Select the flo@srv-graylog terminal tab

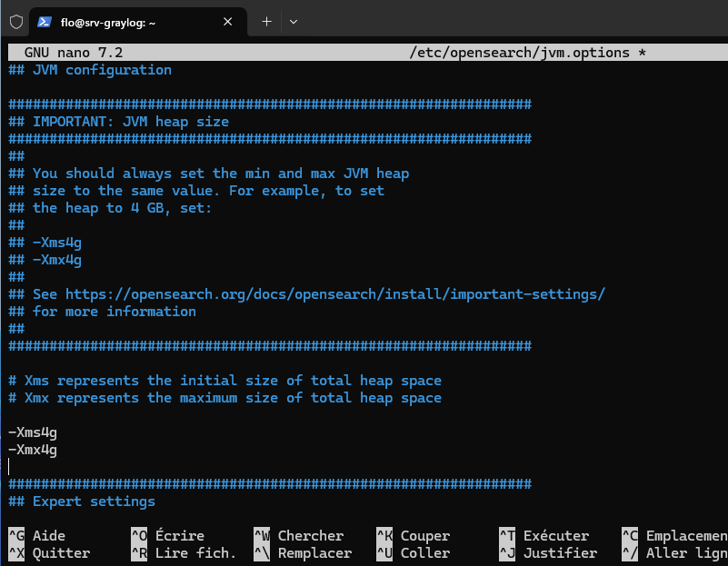(x=127, y=21)
